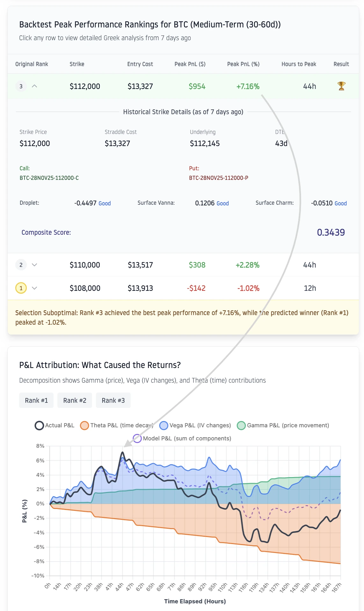Click the rank #3 badge on $112,000 row
The height and width of the screenshot is (611, 364).
21,86
